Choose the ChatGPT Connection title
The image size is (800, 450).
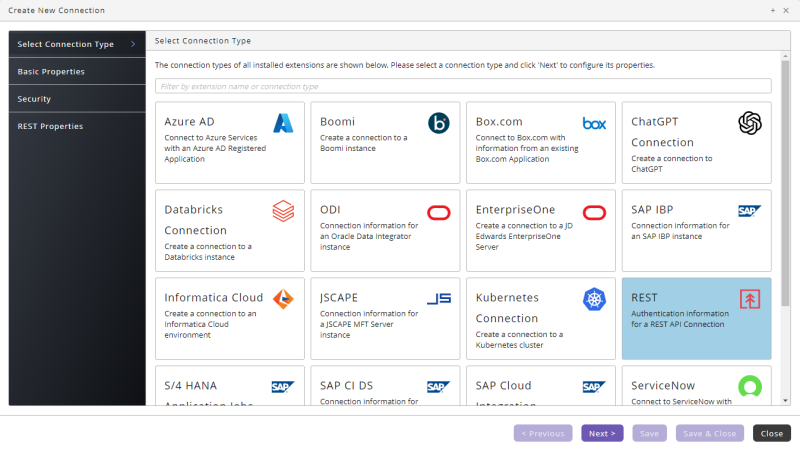[662, 132]
